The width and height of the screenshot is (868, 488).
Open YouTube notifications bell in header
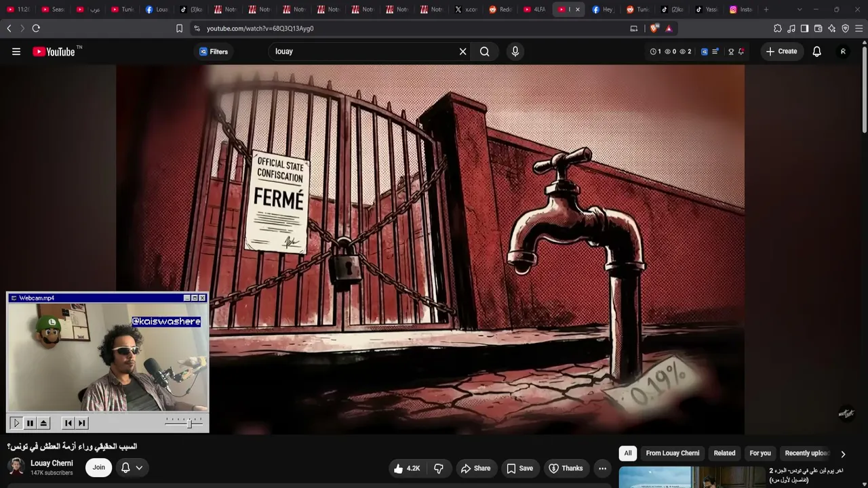(817, 52)
